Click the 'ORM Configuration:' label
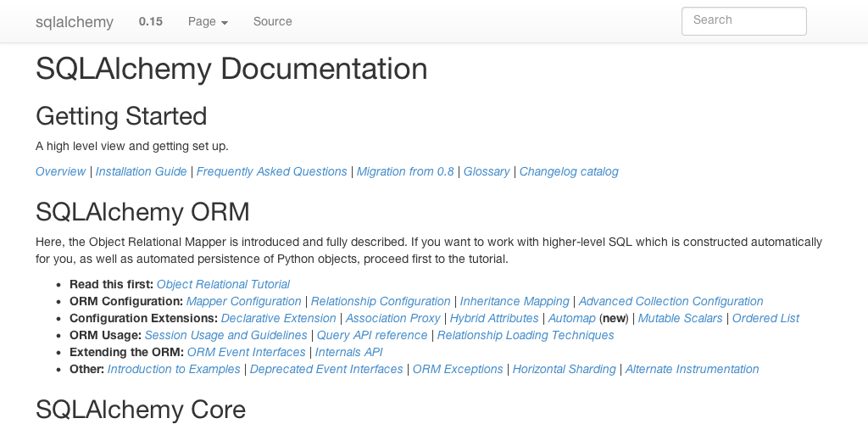868x424 pixels. pyautogui.click(x=126, y=302)
